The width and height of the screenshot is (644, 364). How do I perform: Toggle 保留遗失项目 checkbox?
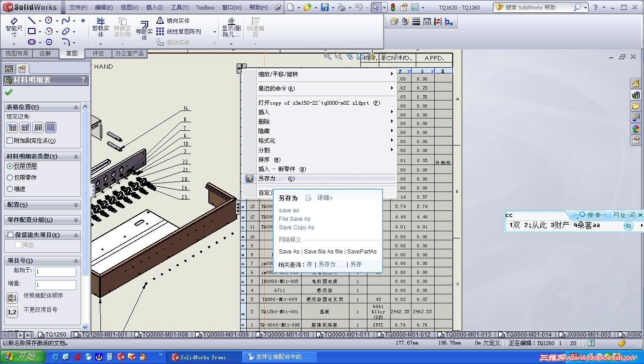(x=10, y=235)
